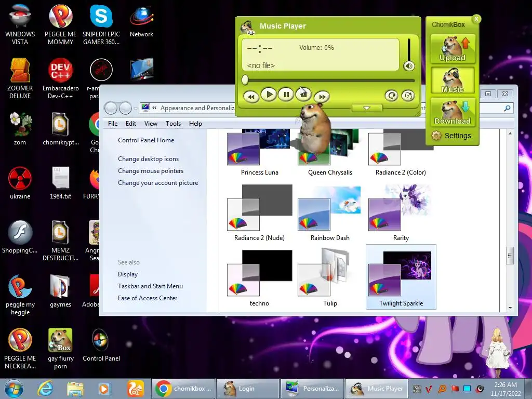
Task: Open ZOOMER DELUXE desktop icon
Action: tap(20, 79)
